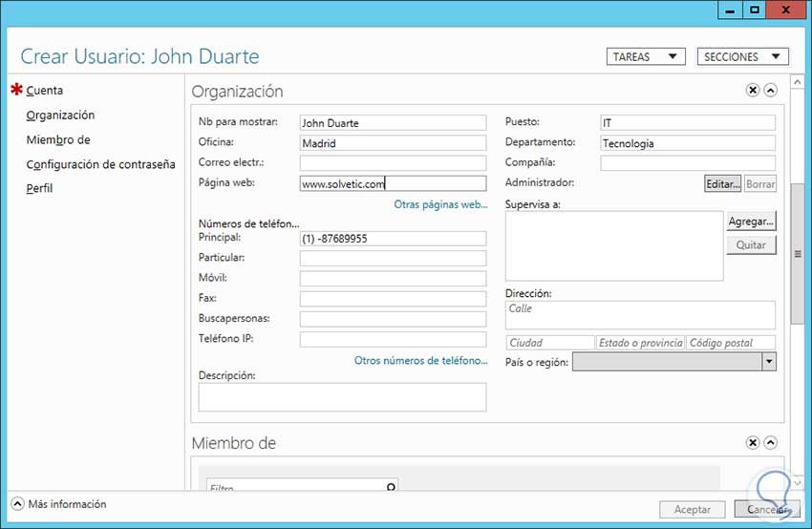Click the Fax number field
Viewport: 812px width, 529px height.
(393, 299)
